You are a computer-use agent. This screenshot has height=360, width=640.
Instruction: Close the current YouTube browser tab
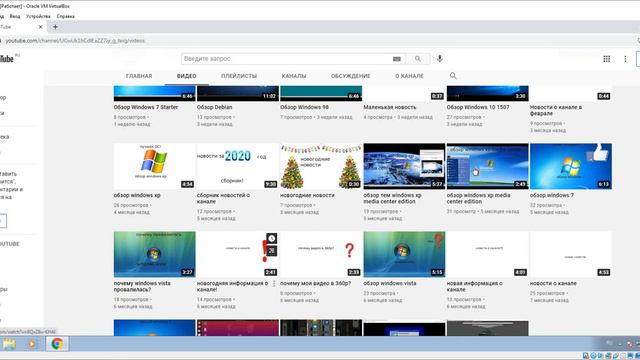click(x=40, y=27)
